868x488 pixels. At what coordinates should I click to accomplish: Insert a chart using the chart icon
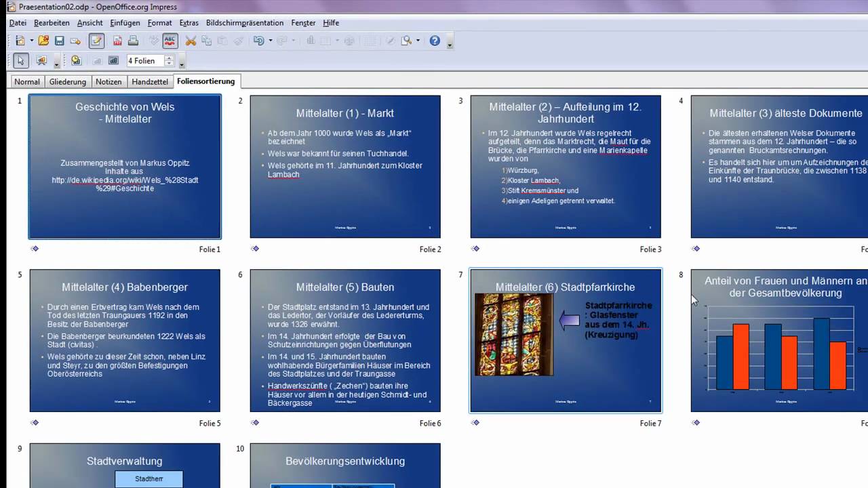point(311,41)
